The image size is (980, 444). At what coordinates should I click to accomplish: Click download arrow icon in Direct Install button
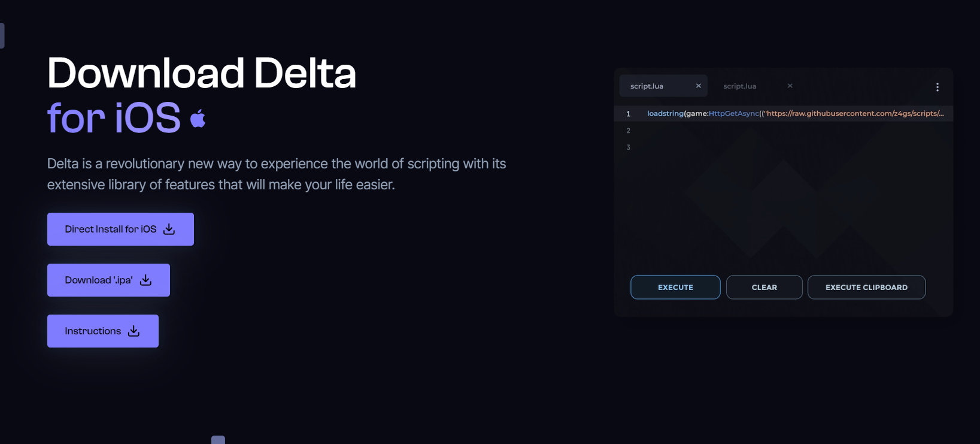tap(169, 229)
